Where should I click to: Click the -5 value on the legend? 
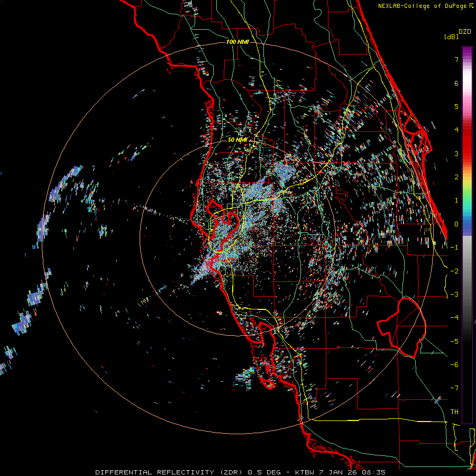coord(454,342)
